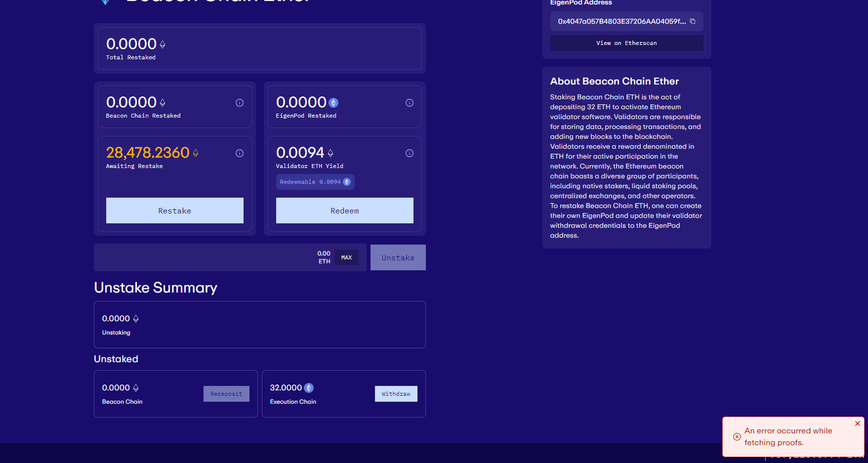
Task: Click the 28,478.2360 Awaiting Restake value
Action: (x=148, y=153)
